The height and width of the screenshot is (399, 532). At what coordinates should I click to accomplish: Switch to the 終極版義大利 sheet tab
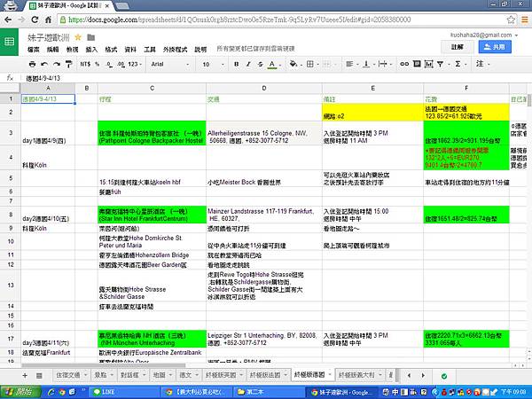coord(356,375)
